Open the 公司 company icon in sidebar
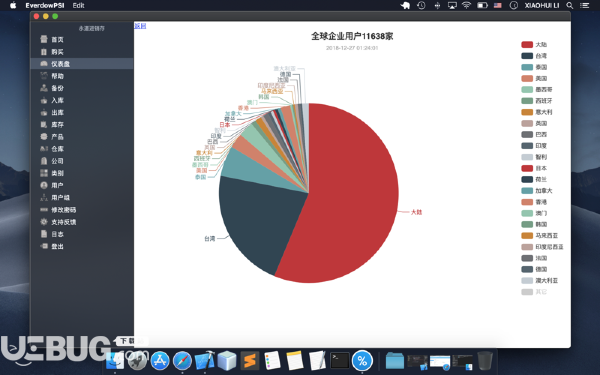 (44, 161)
